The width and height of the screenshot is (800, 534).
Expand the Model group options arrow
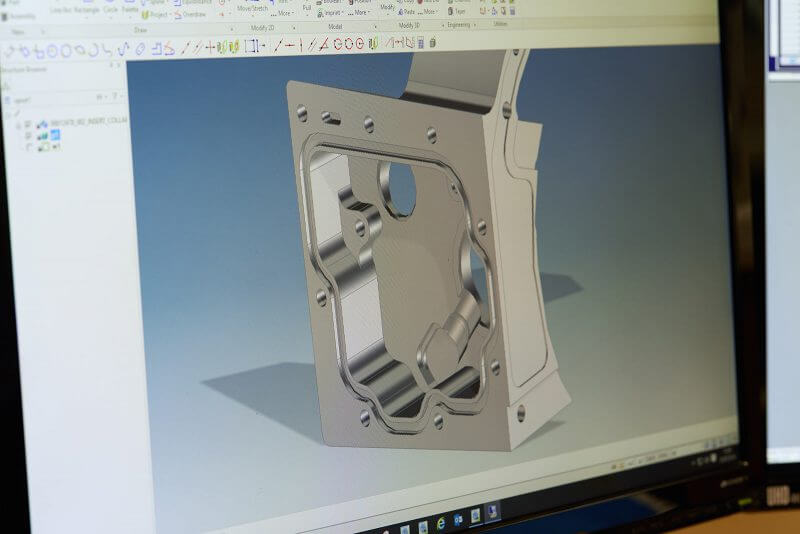[x=376, y=26]
